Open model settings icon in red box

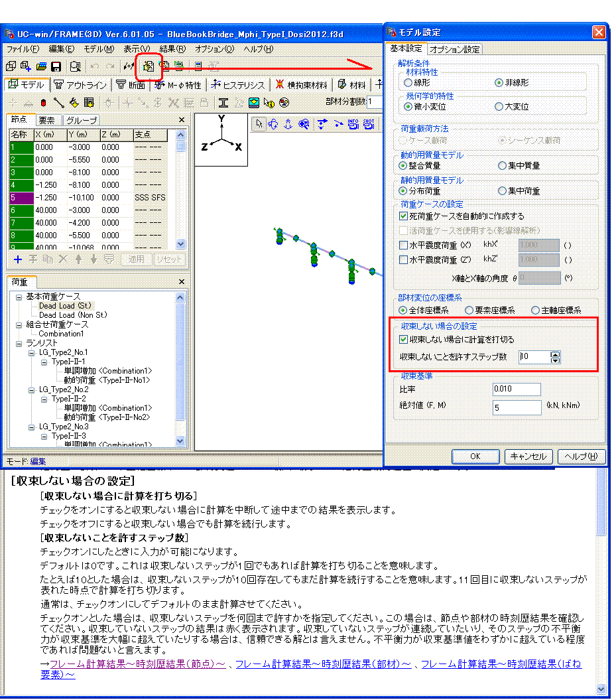(148, 66)
